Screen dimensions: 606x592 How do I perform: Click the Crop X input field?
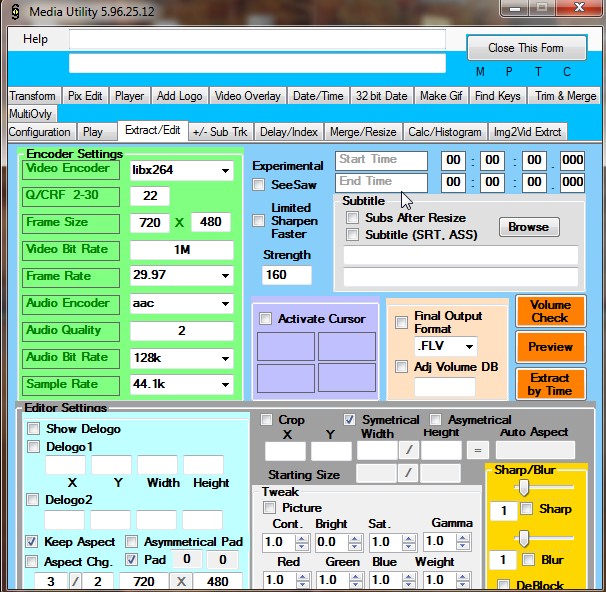click(285, 451)
